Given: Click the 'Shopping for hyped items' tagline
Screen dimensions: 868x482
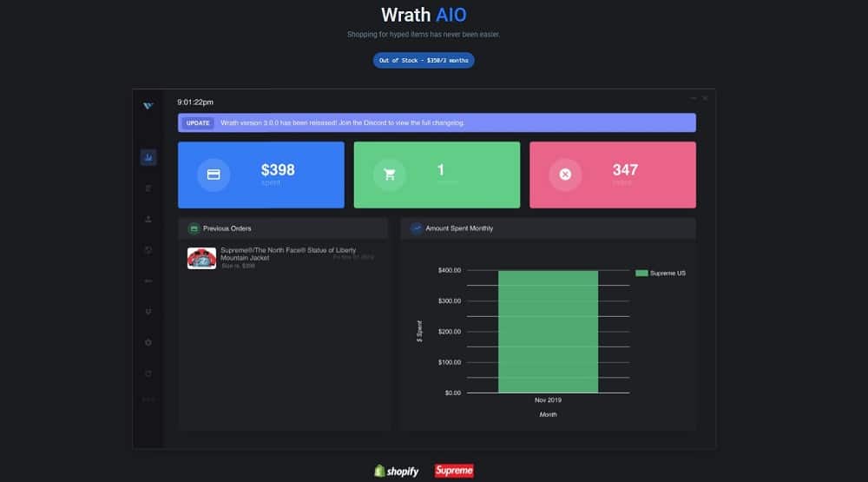Looking at the screenshot, I should click(424, 35).
